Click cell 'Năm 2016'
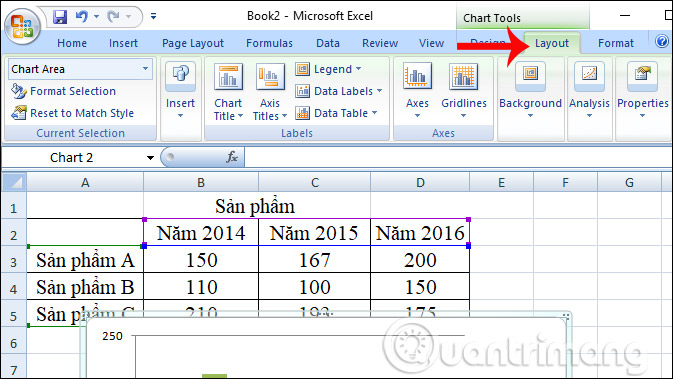The width and height of the screenshot is (673, 379). [420, 233]
